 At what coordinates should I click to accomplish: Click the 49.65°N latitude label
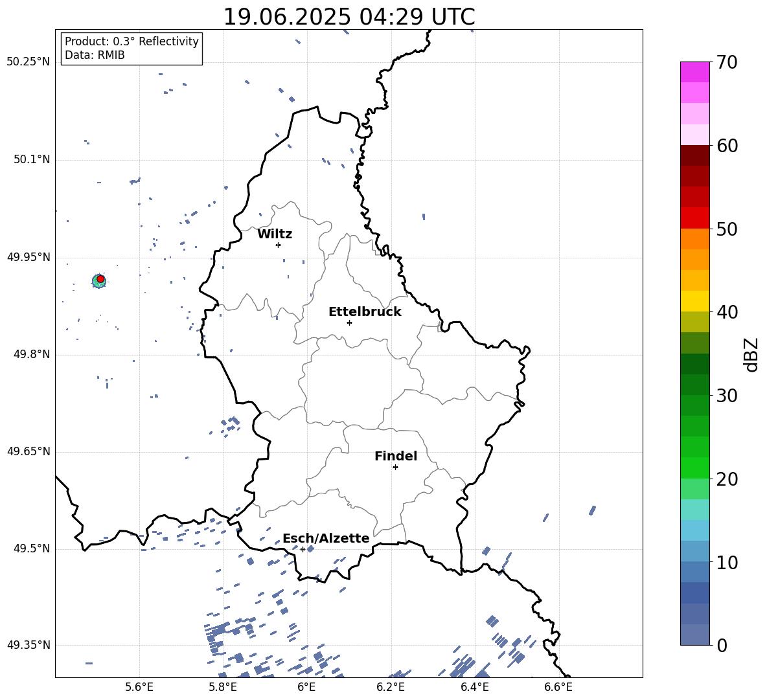(x=29, y=451)
